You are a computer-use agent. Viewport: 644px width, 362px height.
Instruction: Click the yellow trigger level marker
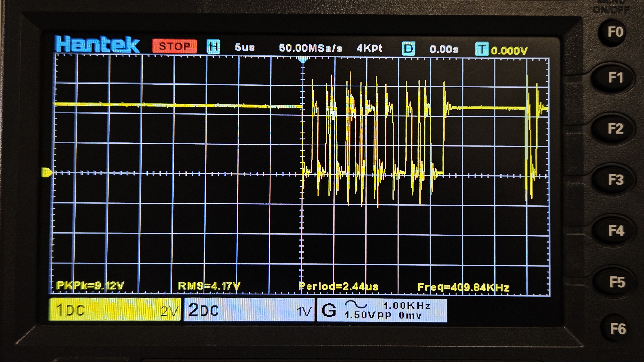tap(47, 172)
